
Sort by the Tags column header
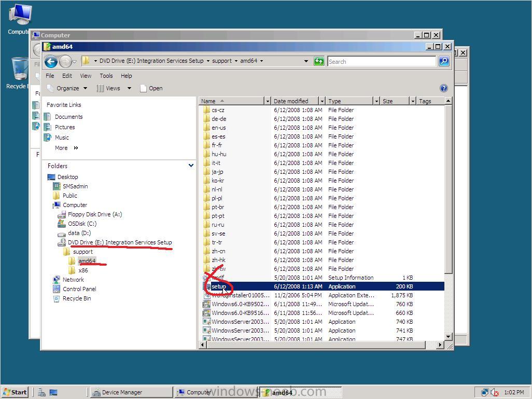pos(430,101)
